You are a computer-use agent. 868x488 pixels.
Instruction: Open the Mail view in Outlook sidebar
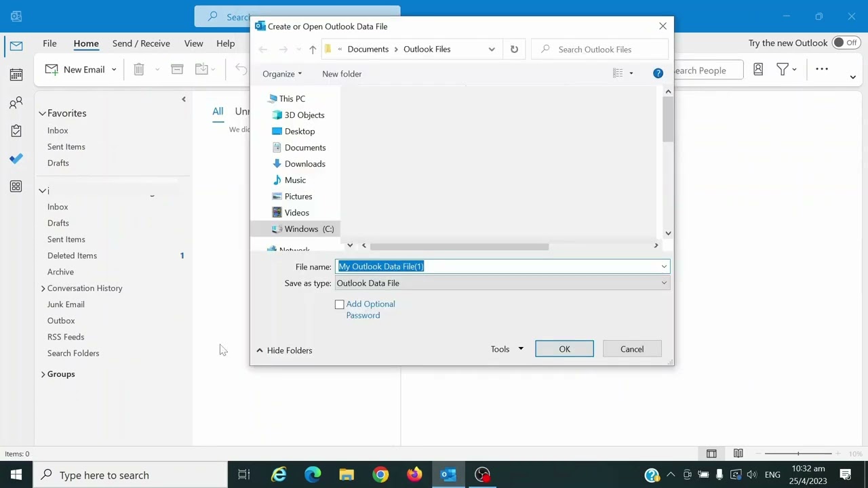[x=16, y=46]
